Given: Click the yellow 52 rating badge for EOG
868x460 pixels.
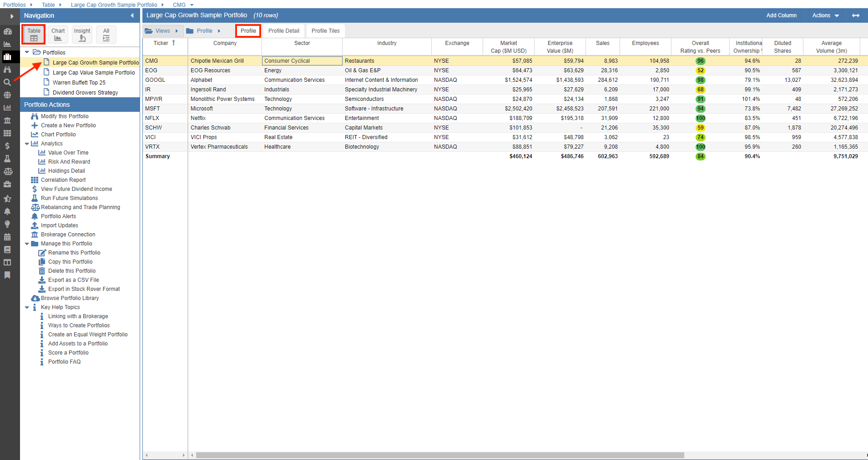Looking at the screenshot, I should (701, 70).
